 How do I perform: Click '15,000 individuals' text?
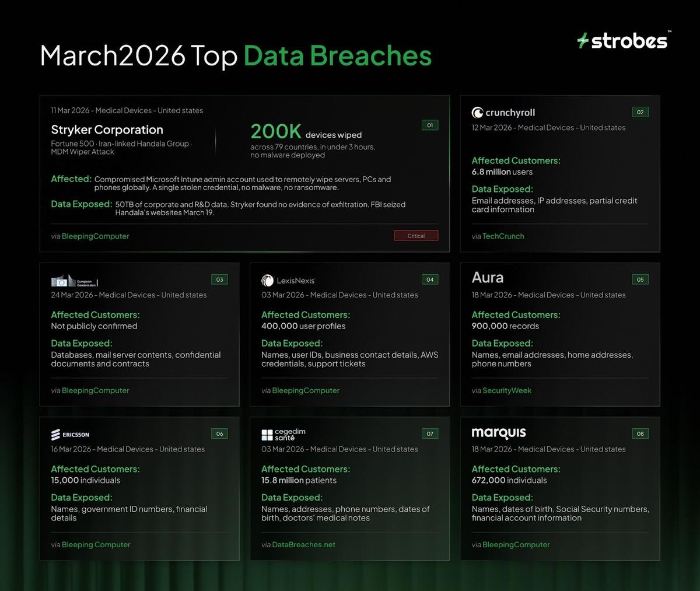(86, 480)
